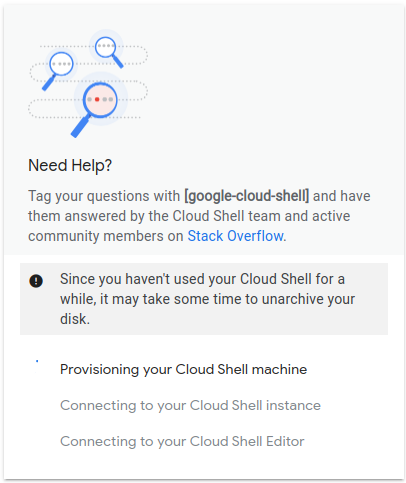Click the bold [google-cloud-shell] tag text
The image size is (406, 483).
(x=247, y=196)
